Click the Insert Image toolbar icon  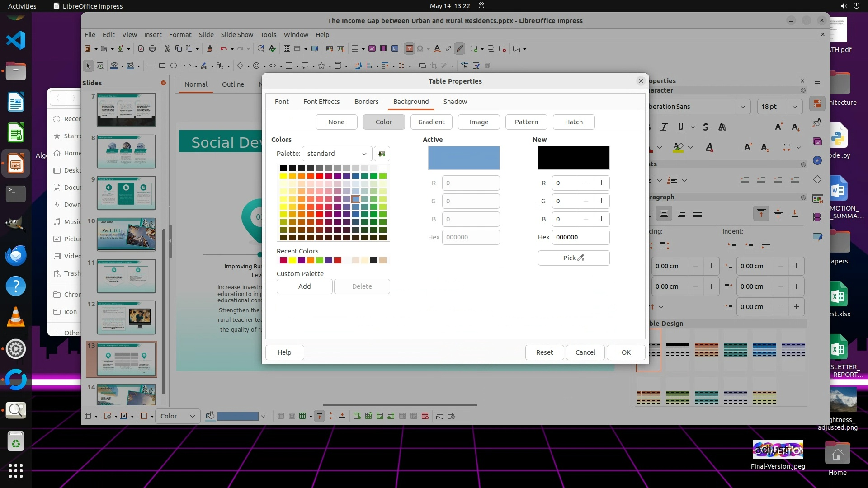coord(372,49)
